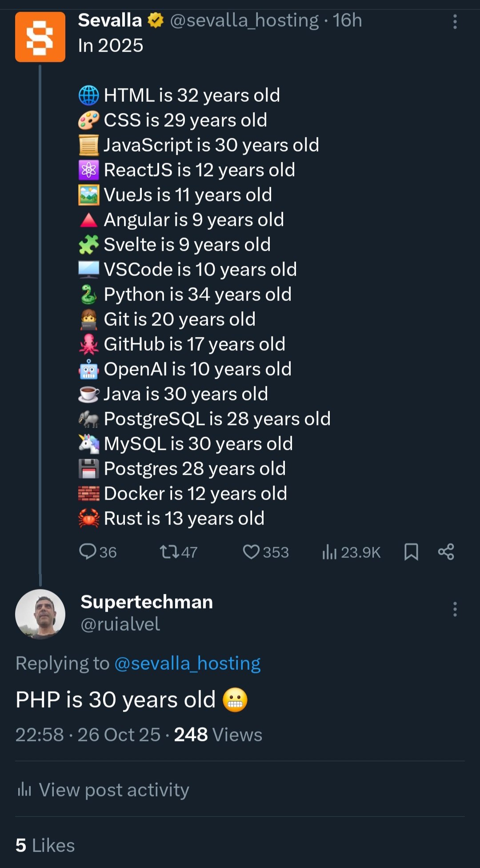
Task: Click Supertechman display name
Action: click(x=147, y=602)
